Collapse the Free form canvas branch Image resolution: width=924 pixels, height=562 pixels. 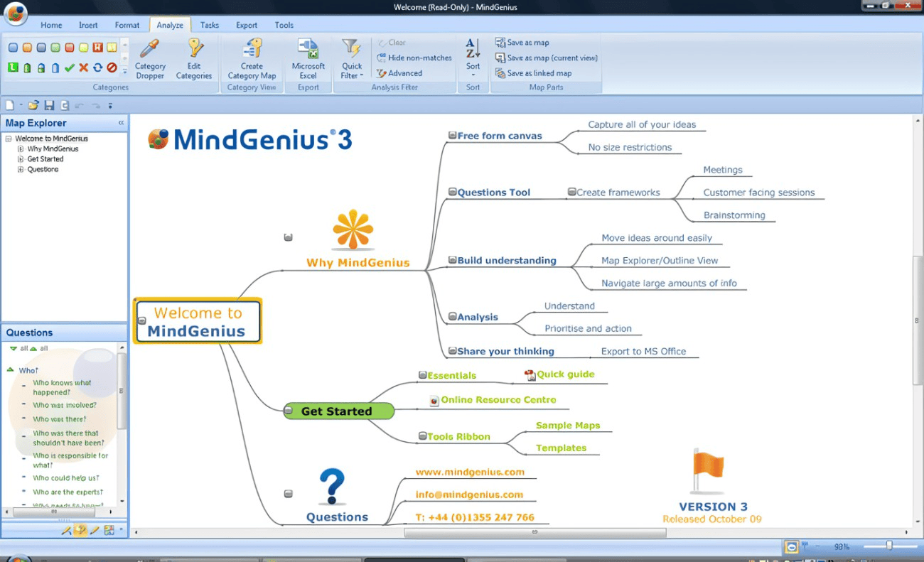(452, 136)
